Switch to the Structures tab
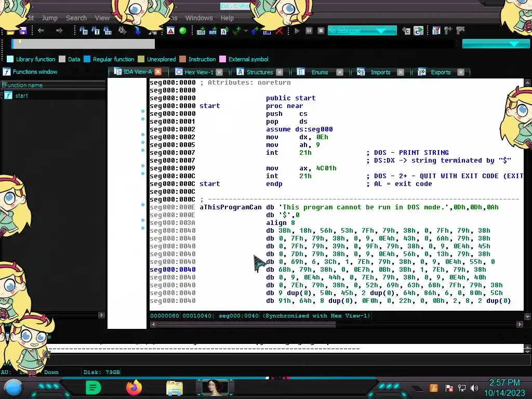Image resolution: width=532 pixels, height=399 pixels. [260, 72]
